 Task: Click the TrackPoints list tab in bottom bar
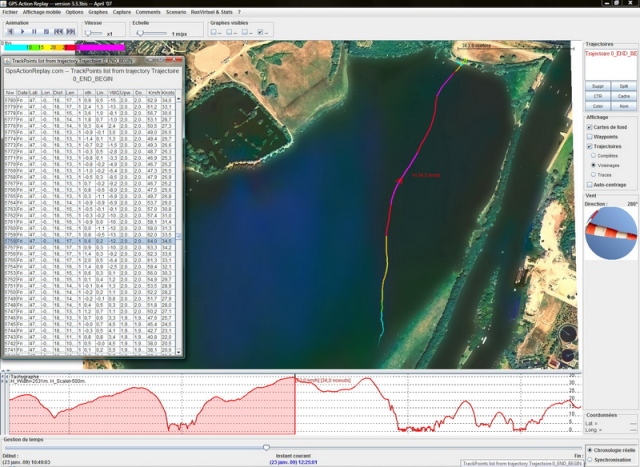[522, 463]
